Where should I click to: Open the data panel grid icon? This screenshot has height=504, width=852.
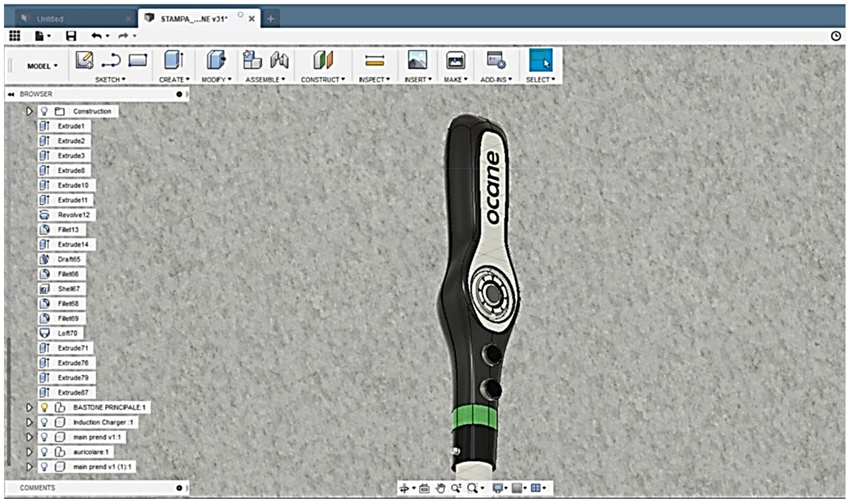point(14,36)
